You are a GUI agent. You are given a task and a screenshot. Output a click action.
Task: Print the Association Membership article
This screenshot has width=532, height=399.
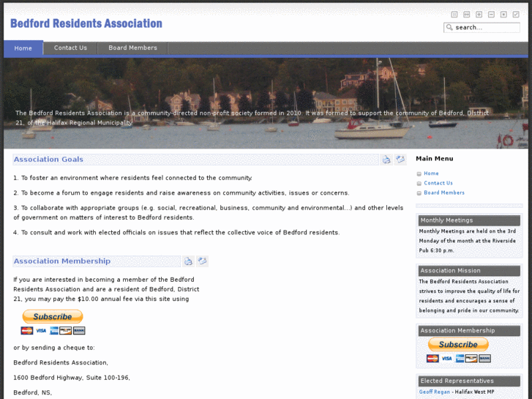pos(188,261)
